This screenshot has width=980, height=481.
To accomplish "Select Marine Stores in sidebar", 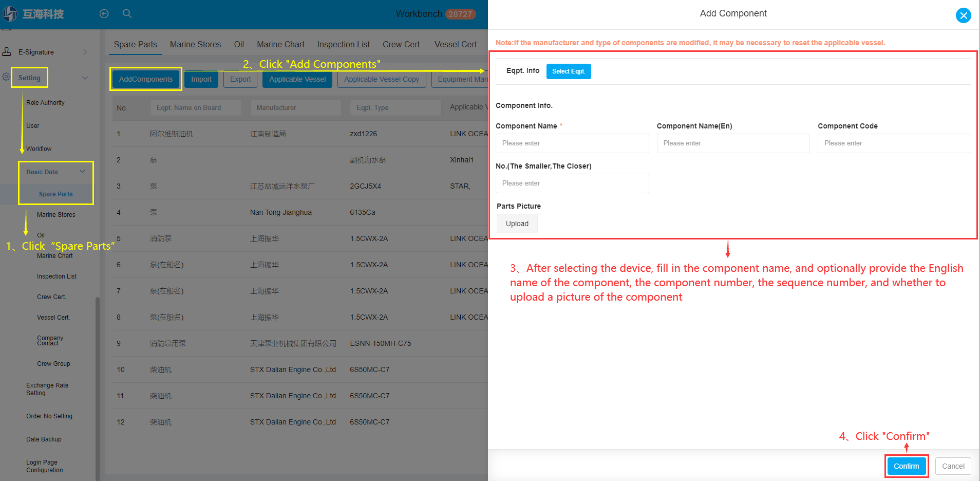I will point(56,215).
